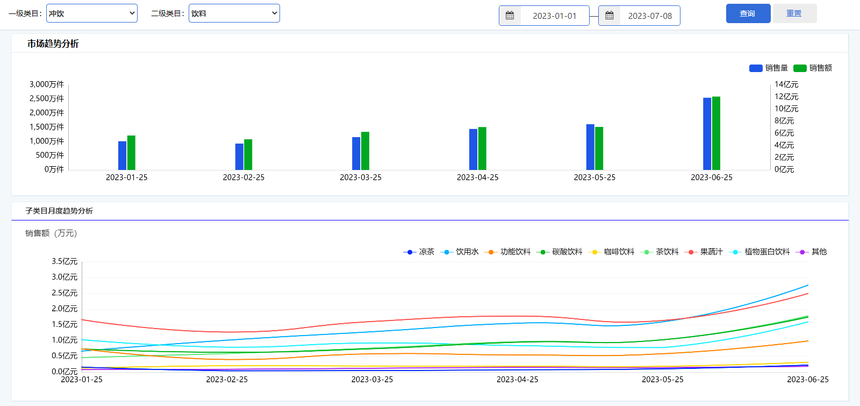
Task: Click the 2023-03-25 label under the bar chart
Action: pyautogui.click(x=360, y=178)
